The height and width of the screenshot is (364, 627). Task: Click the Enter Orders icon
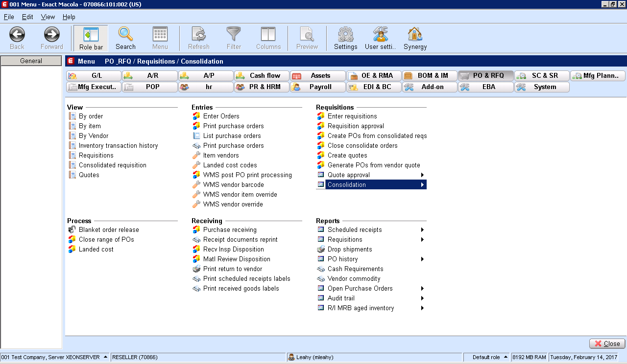(196, 116)
